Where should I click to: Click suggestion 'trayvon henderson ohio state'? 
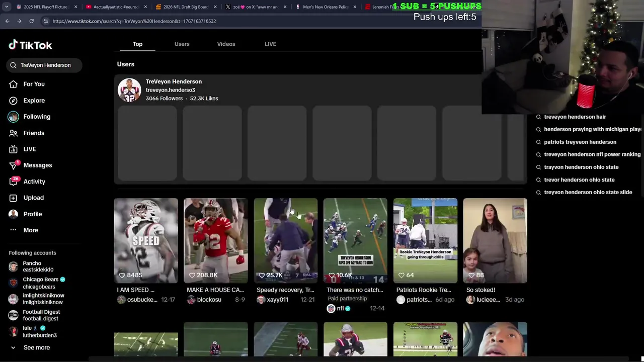(x=581, y=167)
